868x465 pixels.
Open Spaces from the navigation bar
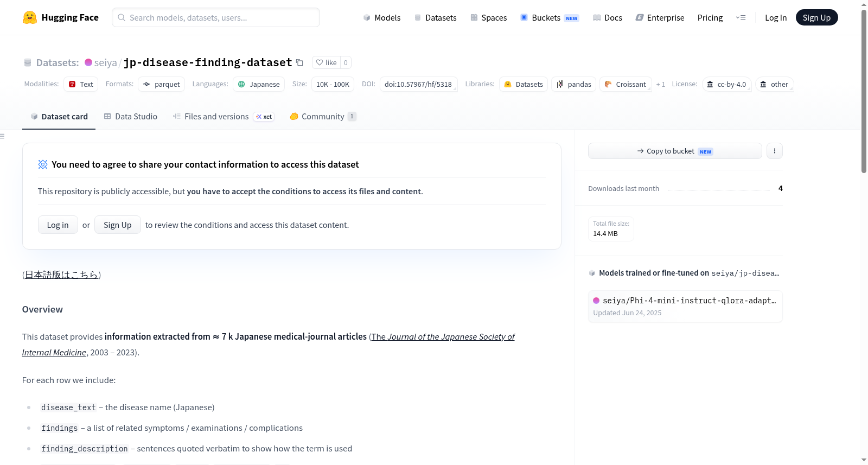(489, 17)
